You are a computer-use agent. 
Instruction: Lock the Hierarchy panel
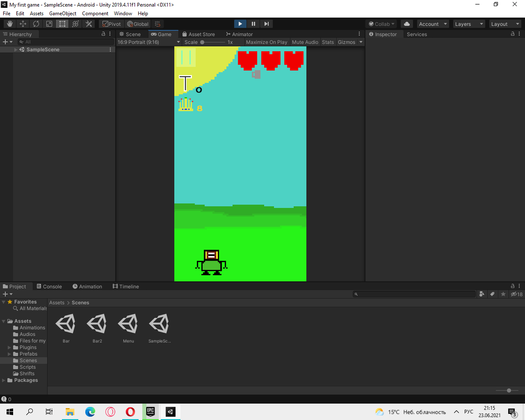[104, 34]
